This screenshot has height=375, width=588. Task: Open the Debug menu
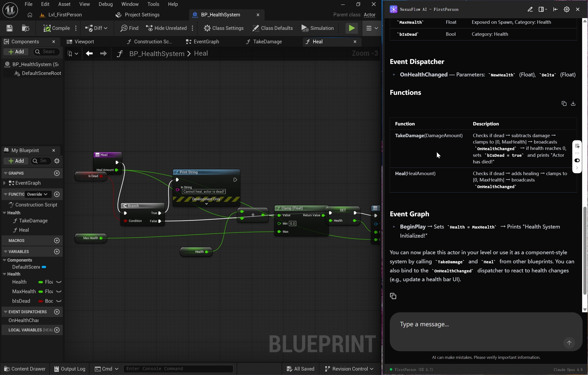point(105,4)
